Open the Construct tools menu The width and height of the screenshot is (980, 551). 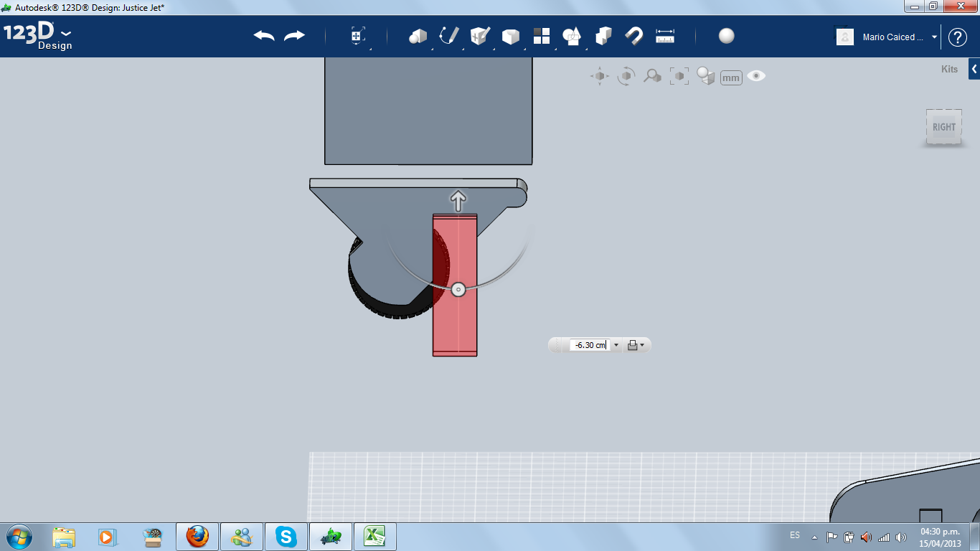click(480, 36)
